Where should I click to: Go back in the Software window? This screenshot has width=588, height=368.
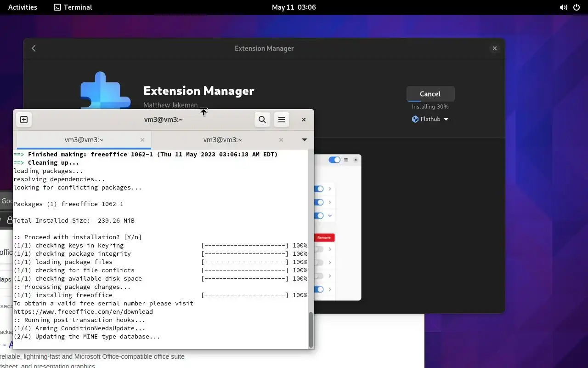pos(34,48)
